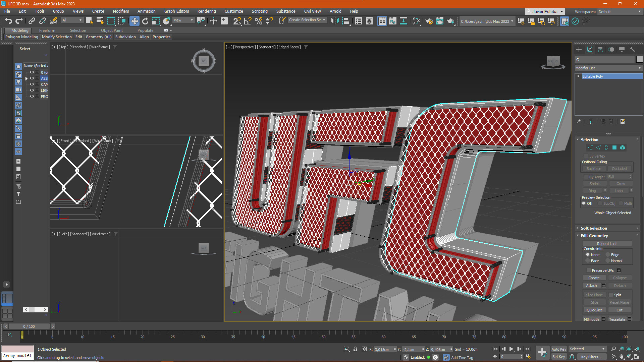The image size is (644, 362).
Task: Open the Utilities wrench panel
Action: click(x=633, y=50)
